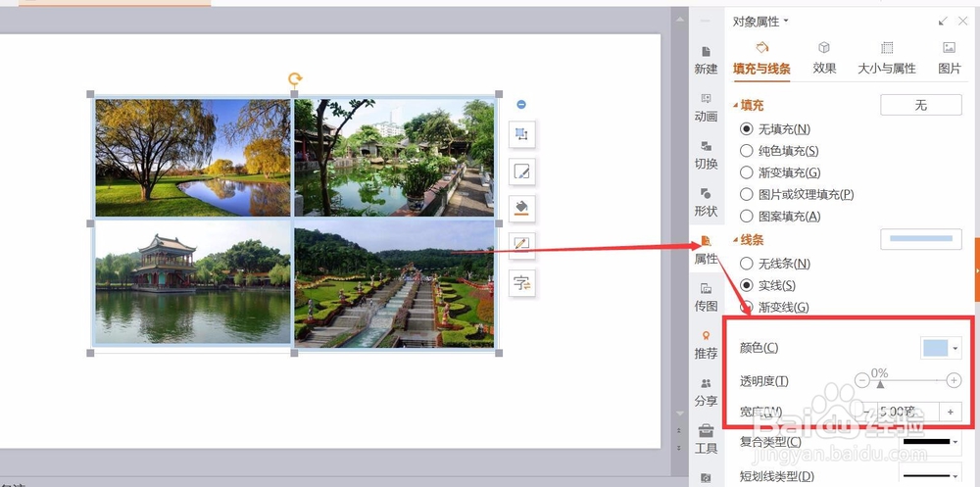Click the 透明度 transparency slider handle

[x=880, y=384]
